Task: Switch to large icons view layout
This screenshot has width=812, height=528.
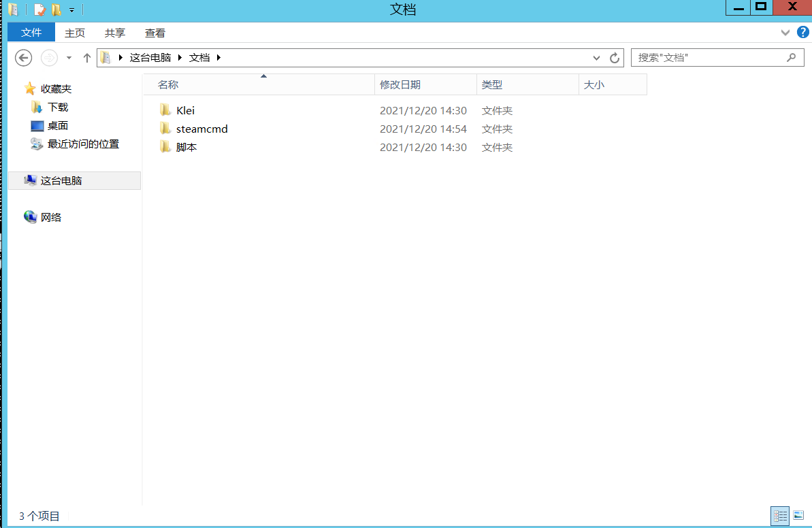Action: click(798, 516)
